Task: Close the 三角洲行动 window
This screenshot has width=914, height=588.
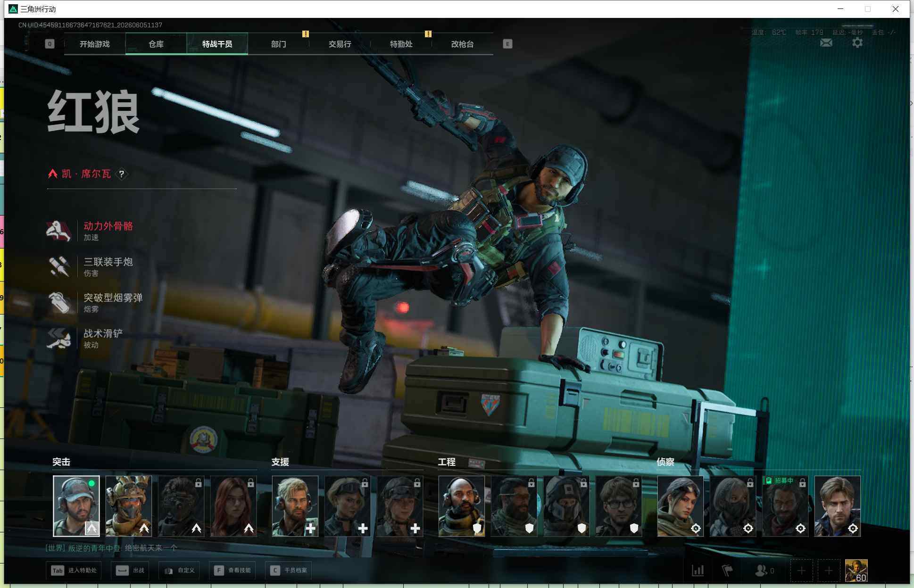Action: 895,9
